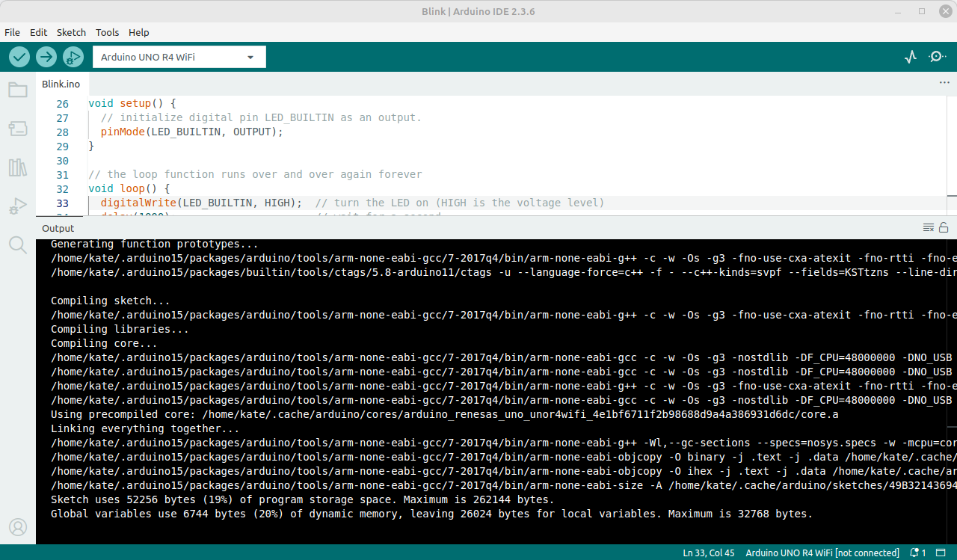Click the Upload sketch arrow icon
This screenshot has height=560, width=957.
click(46, 56)
